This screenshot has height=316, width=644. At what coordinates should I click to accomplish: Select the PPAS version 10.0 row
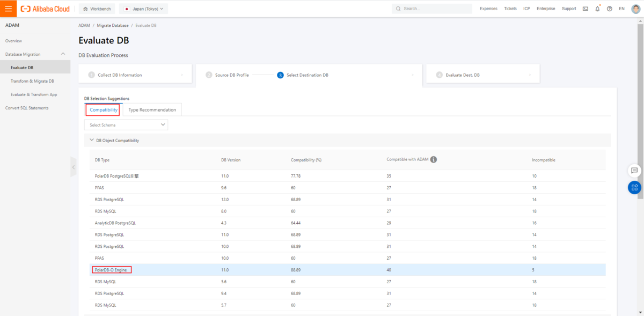pos(348,258)
